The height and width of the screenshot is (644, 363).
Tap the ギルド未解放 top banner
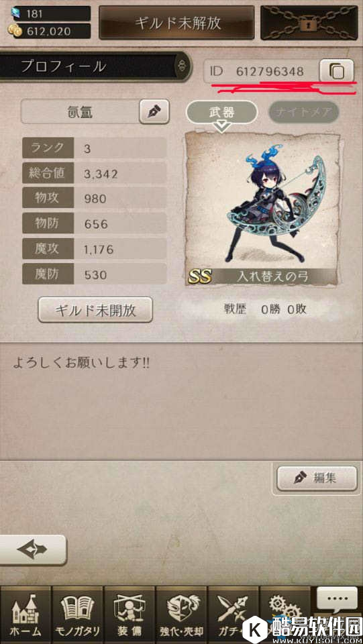[x=178, y=23]
